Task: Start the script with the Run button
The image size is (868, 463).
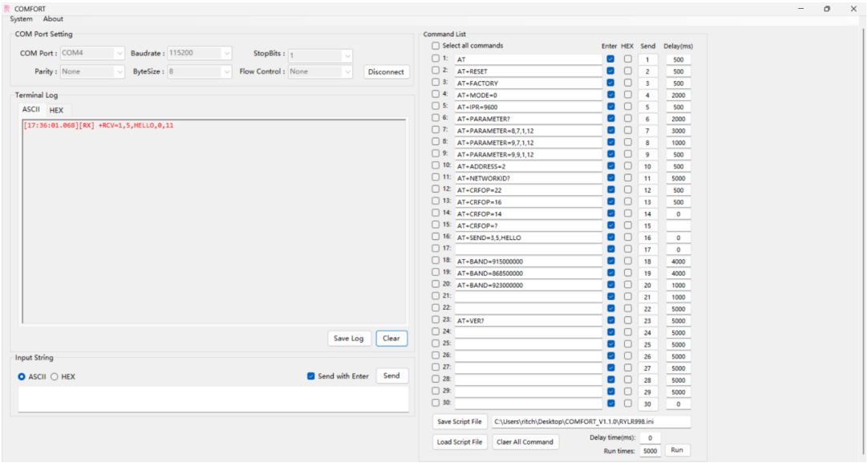Action: click(x=676, y=450)
